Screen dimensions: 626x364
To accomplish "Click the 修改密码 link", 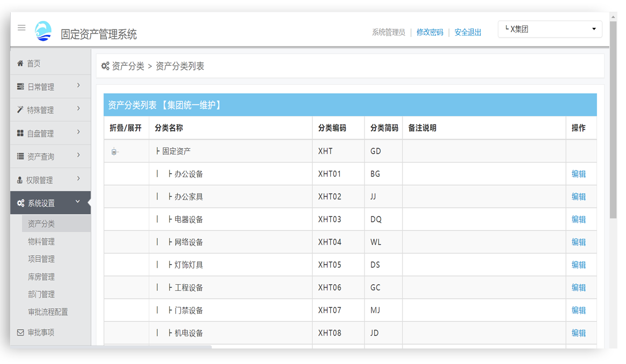I will tap(429, 32).
